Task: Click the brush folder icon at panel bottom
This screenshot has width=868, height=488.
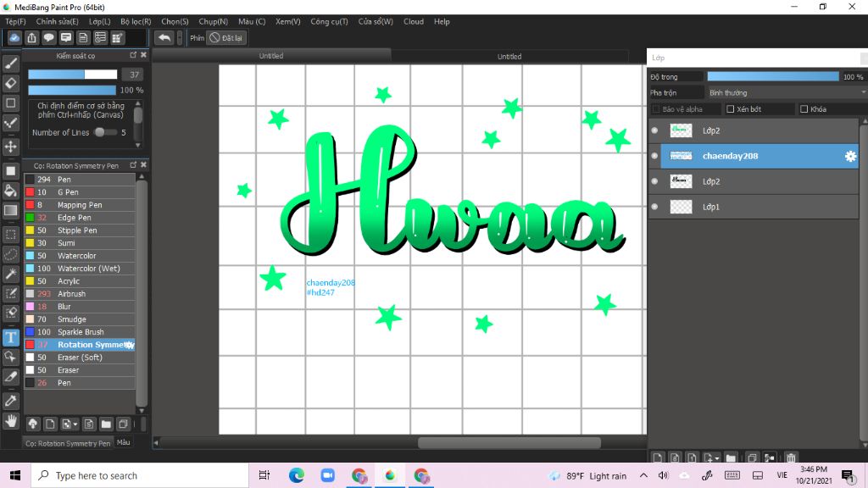Action: (106, 424)
